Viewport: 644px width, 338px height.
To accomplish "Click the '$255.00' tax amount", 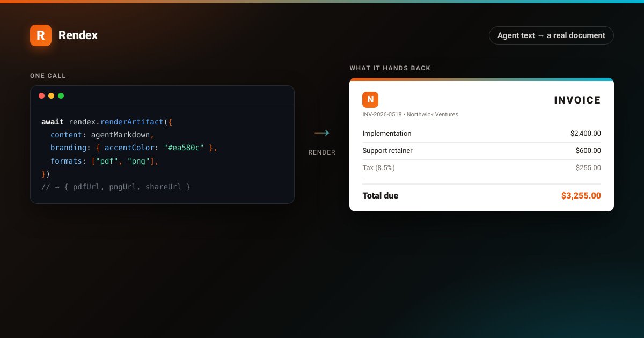I will (x=588, y=168).
